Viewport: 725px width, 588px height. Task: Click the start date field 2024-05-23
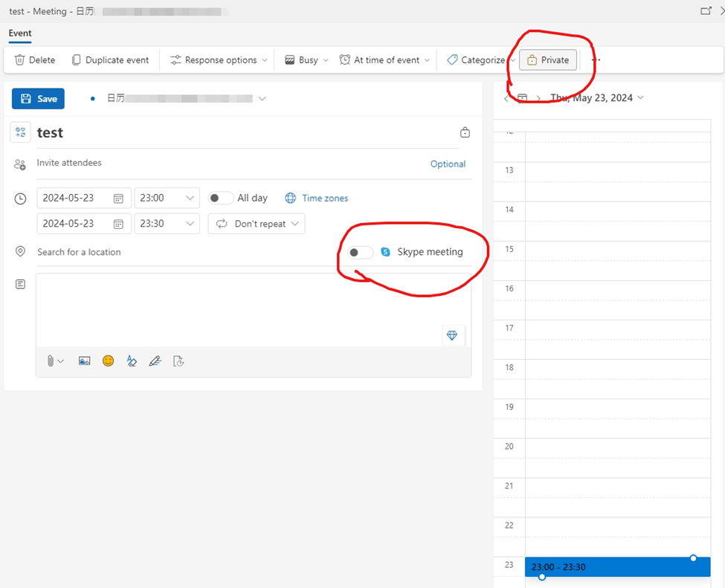[84, 198]
